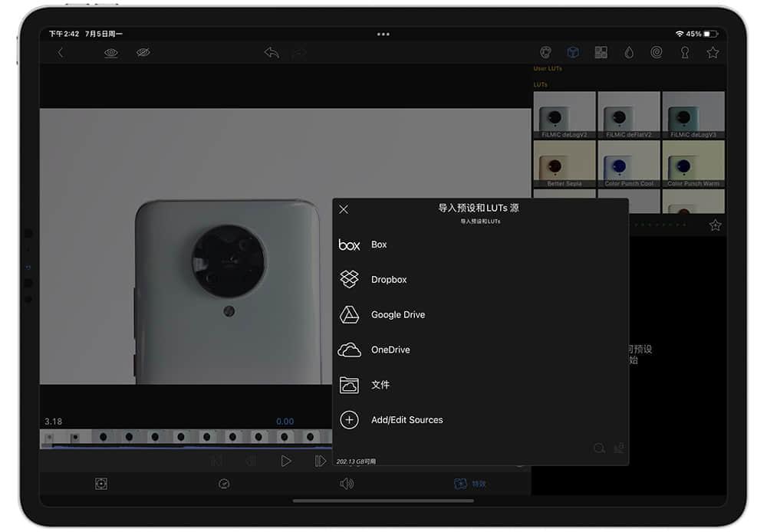The image size is (767, 532).
Task: Show the preview with eye icon
Action: click(111, 53)
